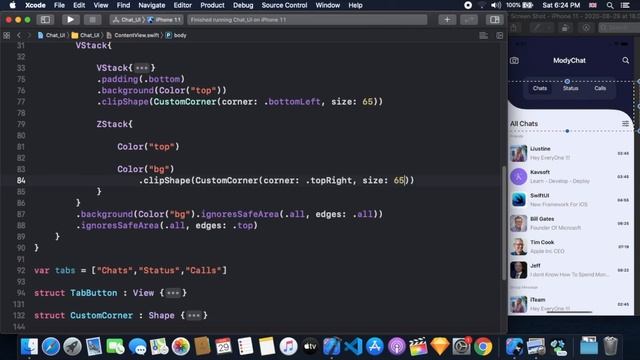This screenshot has width=640, height=360.
Task: Select iPhone 11 run destination
Action: click(164, 20)
